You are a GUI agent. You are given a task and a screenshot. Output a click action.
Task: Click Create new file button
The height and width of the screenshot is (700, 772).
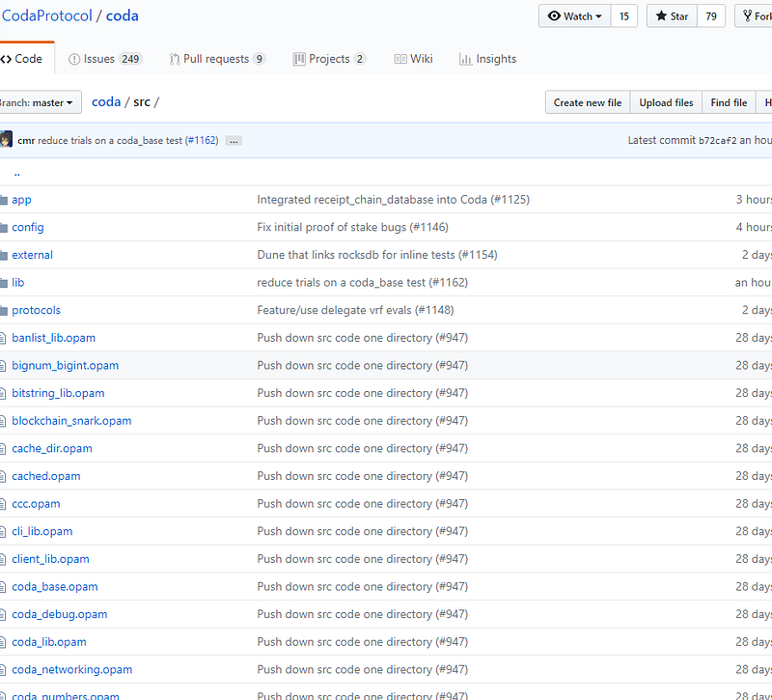[588, 102]
